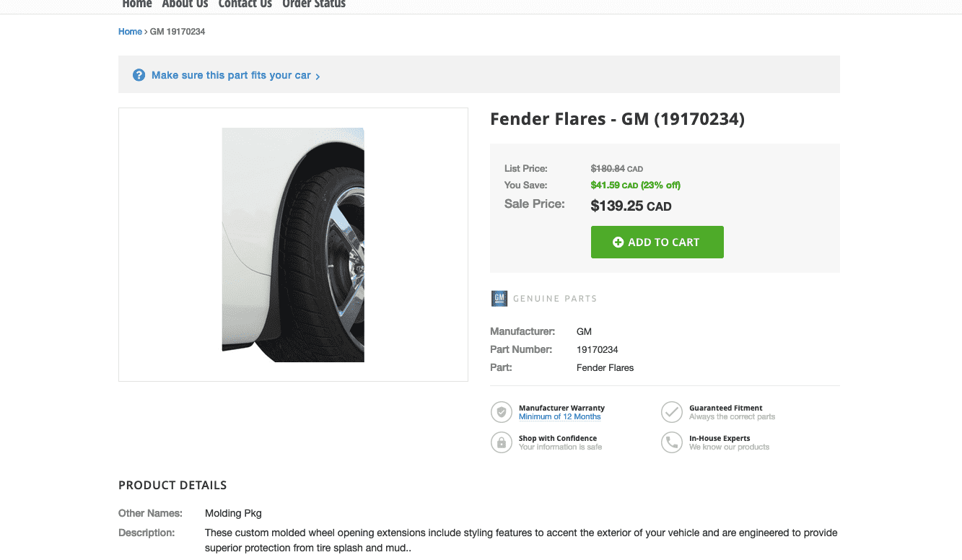Click the GM Genuine Parts logo
This screenshot has width=962, height=560.
[x=499, y=298]
